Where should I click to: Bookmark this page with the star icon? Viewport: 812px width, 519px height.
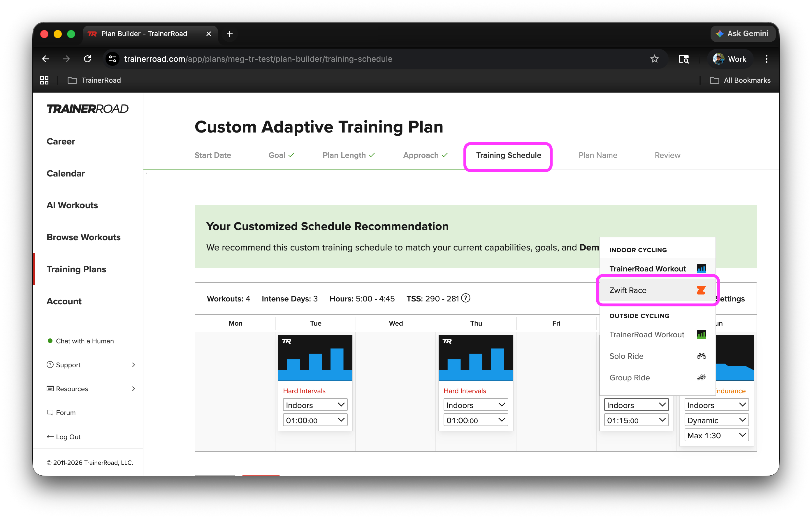tap(654, 59)
